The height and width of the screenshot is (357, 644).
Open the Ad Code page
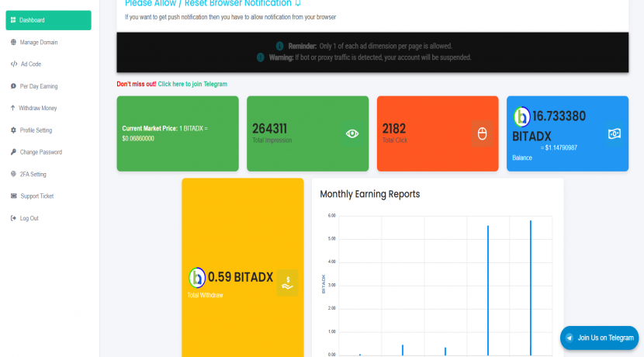pos(30,64)
